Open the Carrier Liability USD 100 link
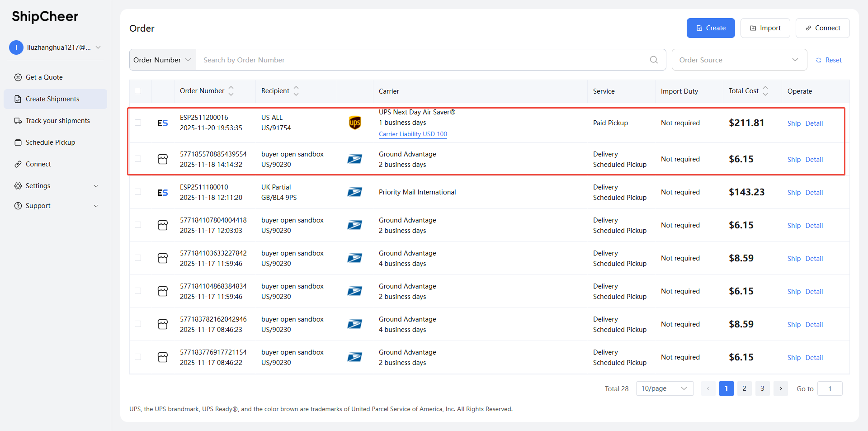The height and width of the screenshot is (431, 868). 413,134
